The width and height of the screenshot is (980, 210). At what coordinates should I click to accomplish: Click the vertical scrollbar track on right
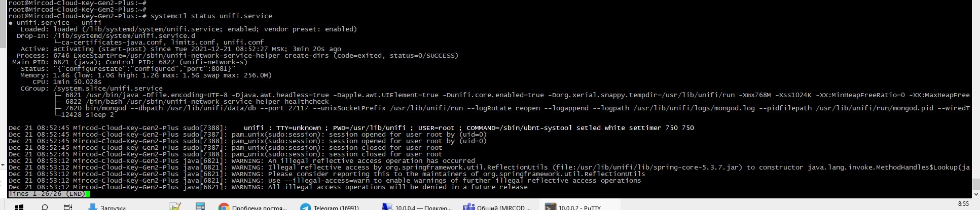(x=976, y=96)
